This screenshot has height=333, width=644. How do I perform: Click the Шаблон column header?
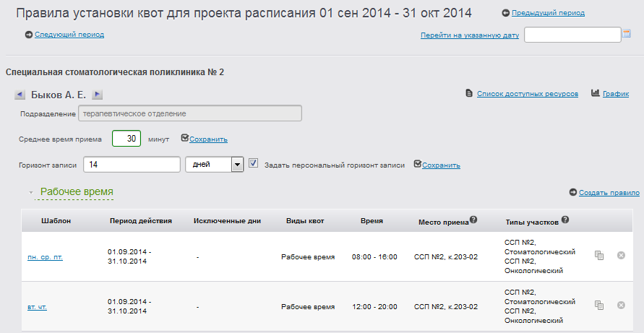point(56,221)
